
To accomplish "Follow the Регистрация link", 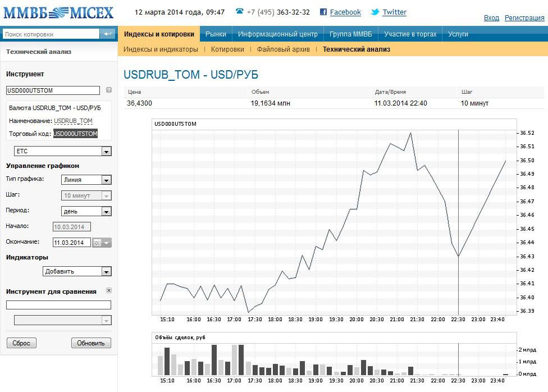I will coord(524,17).
